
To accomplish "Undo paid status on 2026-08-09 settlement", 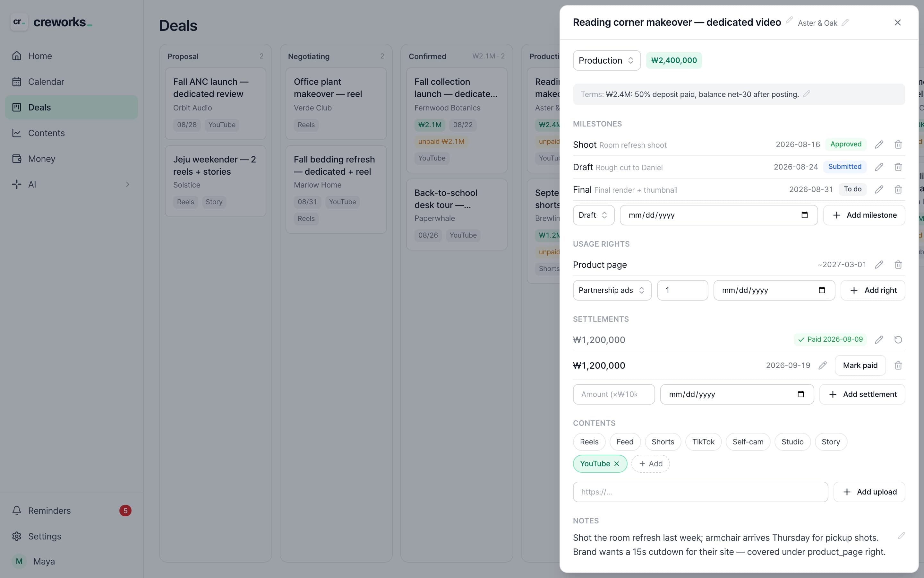I will (898, 339).
